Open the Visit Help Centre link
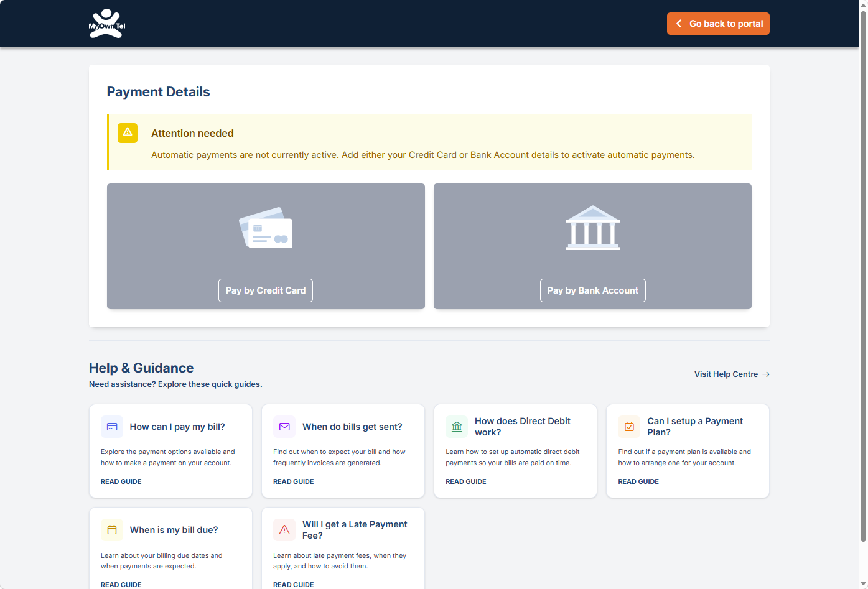This screenshot has height=589, width=868. pos(732,374)
